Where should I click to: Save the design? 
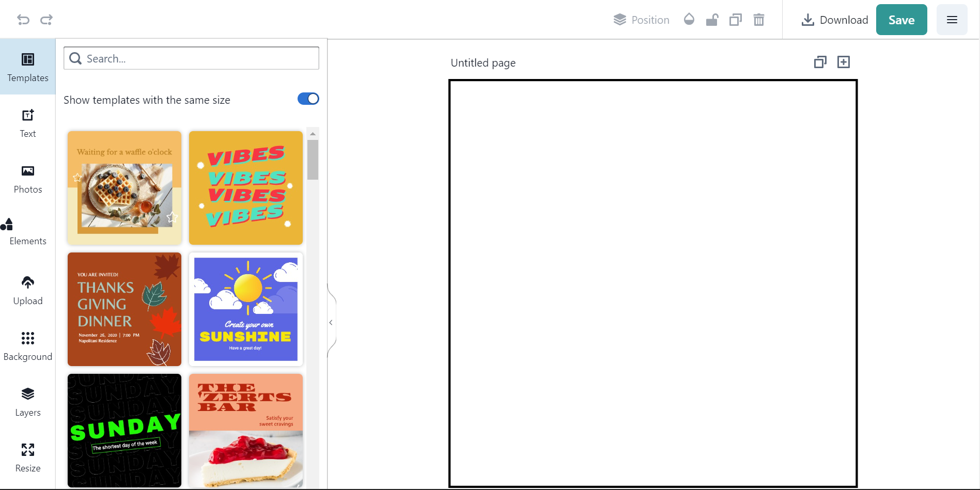pos(901,20)
